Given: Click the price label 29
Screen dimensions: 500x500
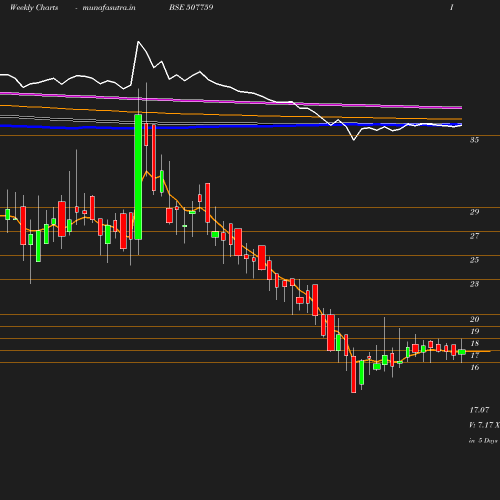Looking at the screenshot, I should [474, 212].
